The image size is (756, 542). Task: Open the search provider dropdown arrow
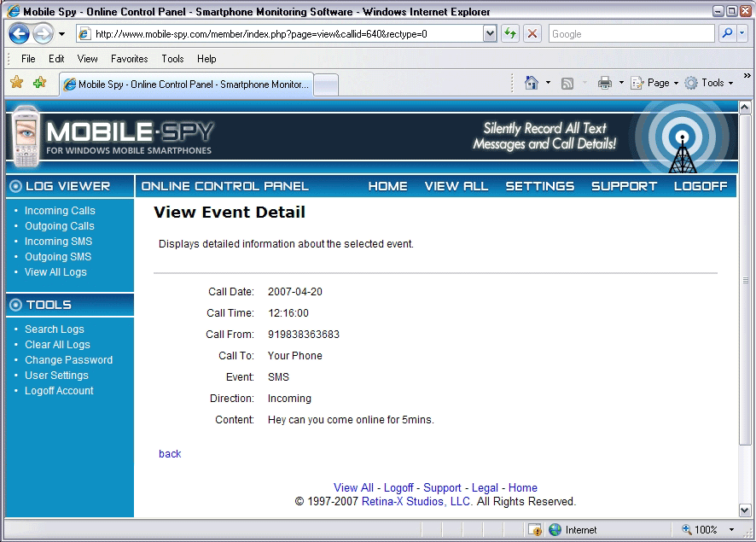742,34
